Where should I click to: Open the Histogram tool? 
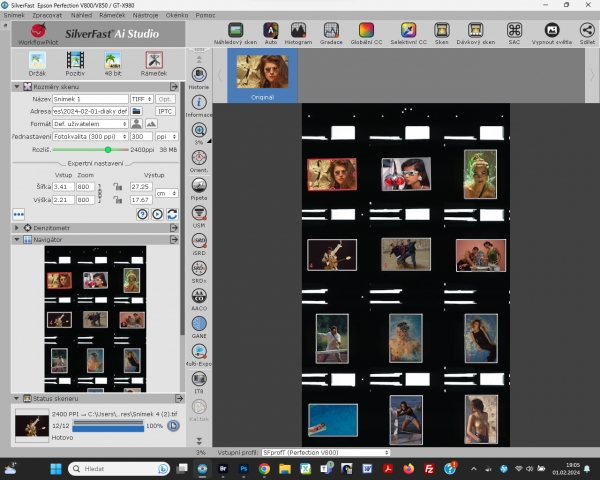point(298,34)
